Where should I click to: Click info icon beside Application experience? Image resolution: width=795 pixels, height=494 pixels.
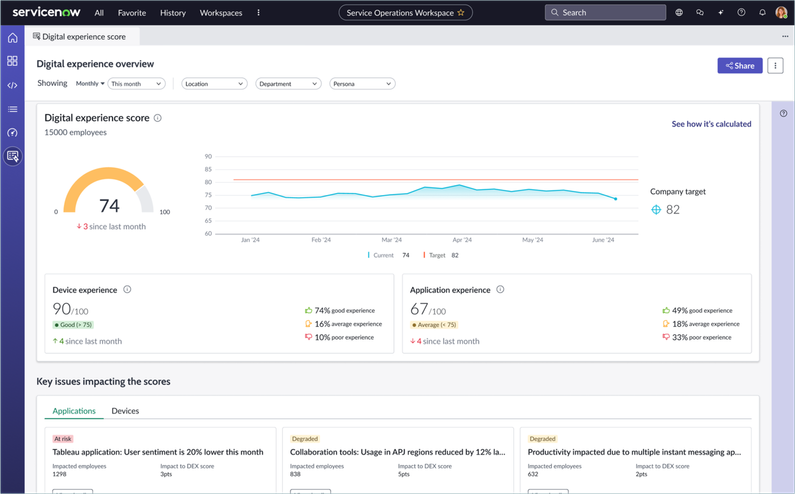(500, 290)
